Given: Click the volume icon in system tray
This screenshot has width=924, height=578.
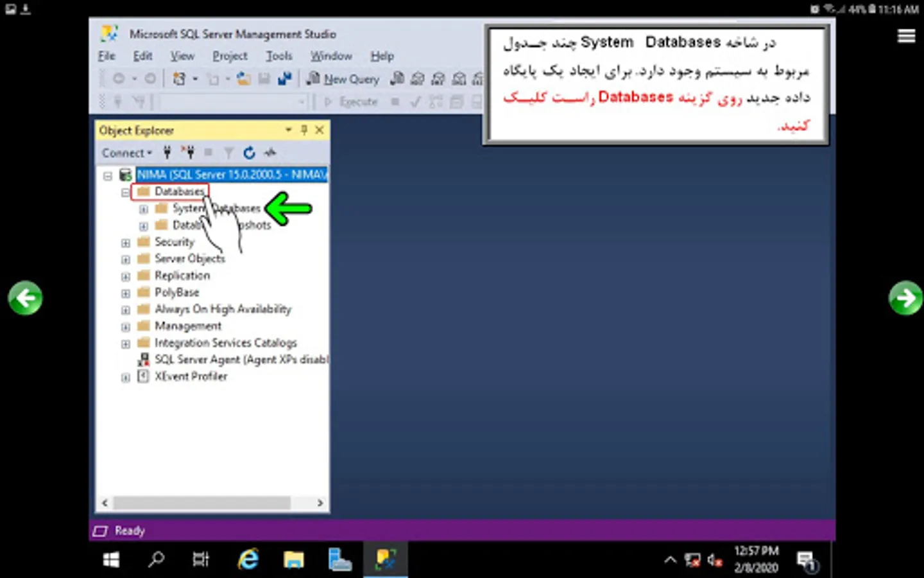Looking at the screenshot, I should [x=715, y=560].
